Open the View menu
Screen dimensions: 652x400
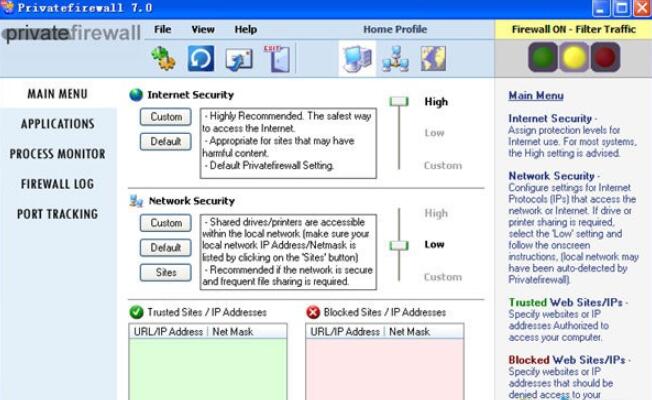pos(203,30)
